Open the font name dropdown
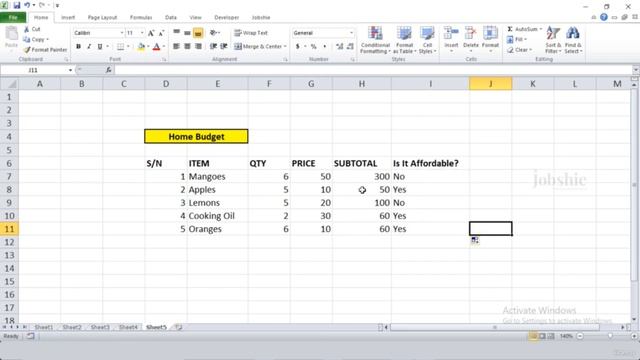Screen dimensions: 640x360 (x=122, y=33)
